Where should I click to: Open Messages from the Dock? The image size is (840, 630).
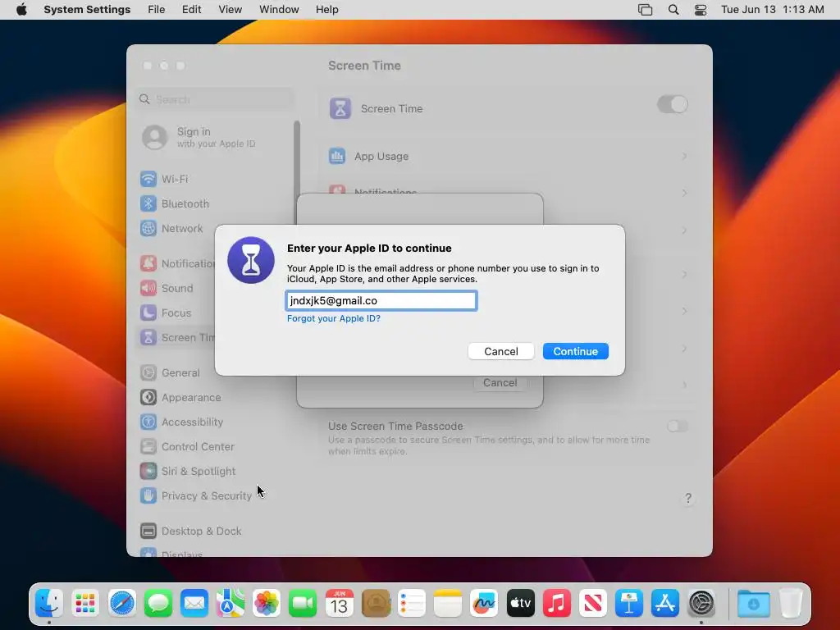(158, 603)
